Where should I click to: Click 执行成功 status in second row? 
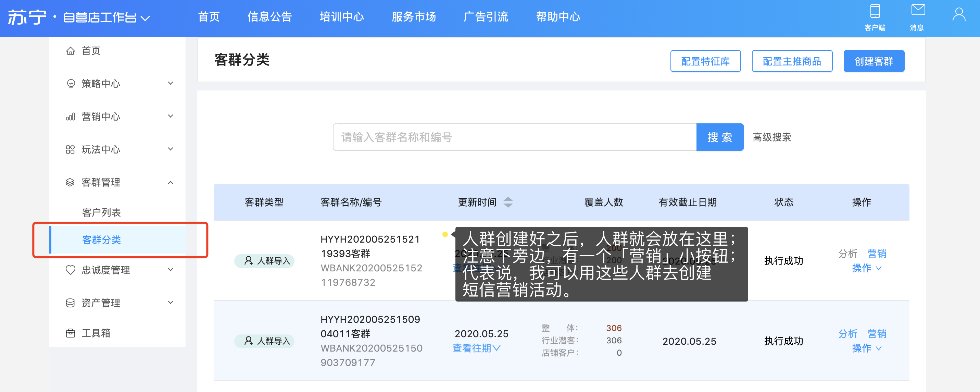pyautogui.click(x=784, y=341)
